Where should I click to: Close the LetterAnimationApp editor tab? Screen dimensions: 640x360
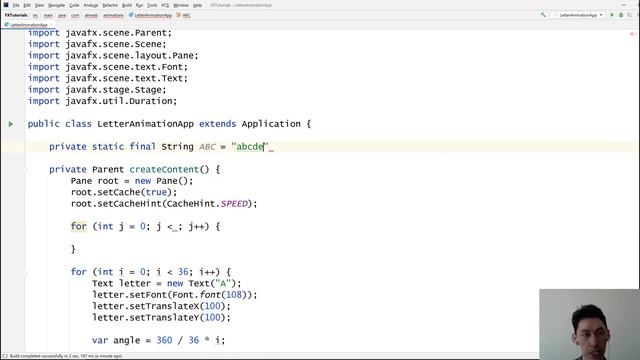[52, 25]
